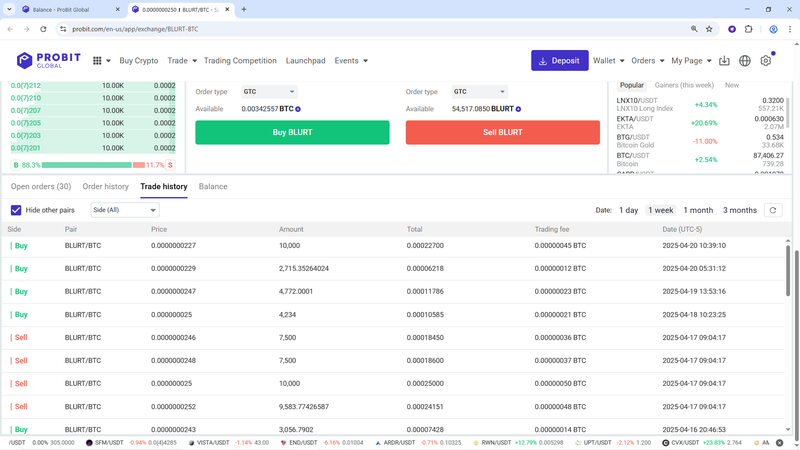Click the S sell ratio badge
The height and width of the screenshot is (450, 800).
point(170,165)
